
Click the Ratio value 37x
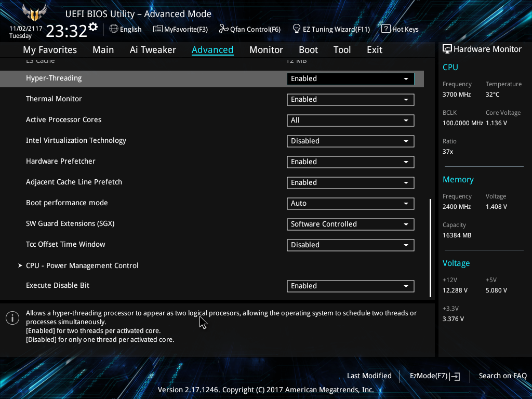pyautogui.click(x=447, y=152)
